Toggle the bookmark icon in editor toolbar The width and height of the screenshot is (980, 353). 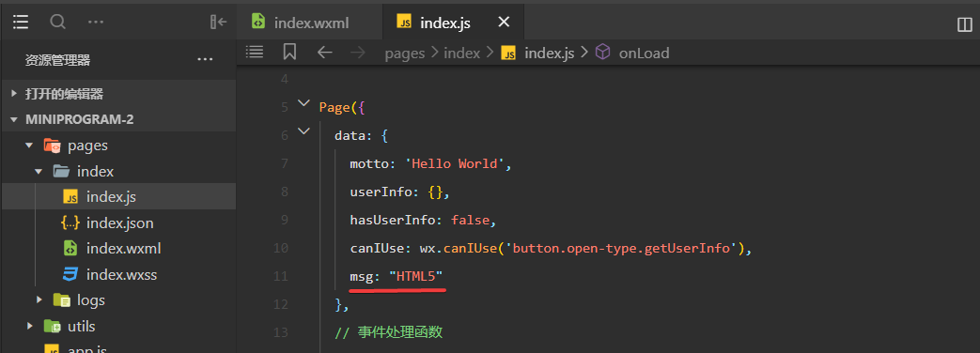coord(289,52)
